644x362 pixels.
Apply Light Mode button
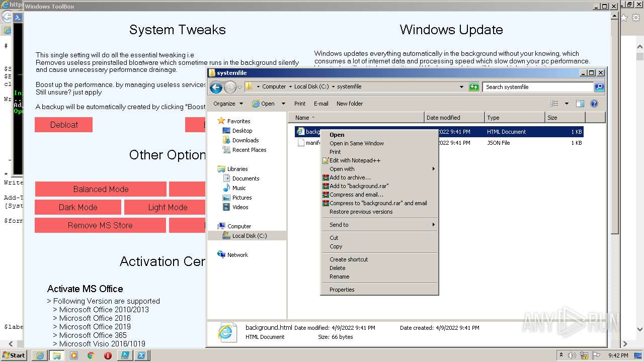[165, 207]
